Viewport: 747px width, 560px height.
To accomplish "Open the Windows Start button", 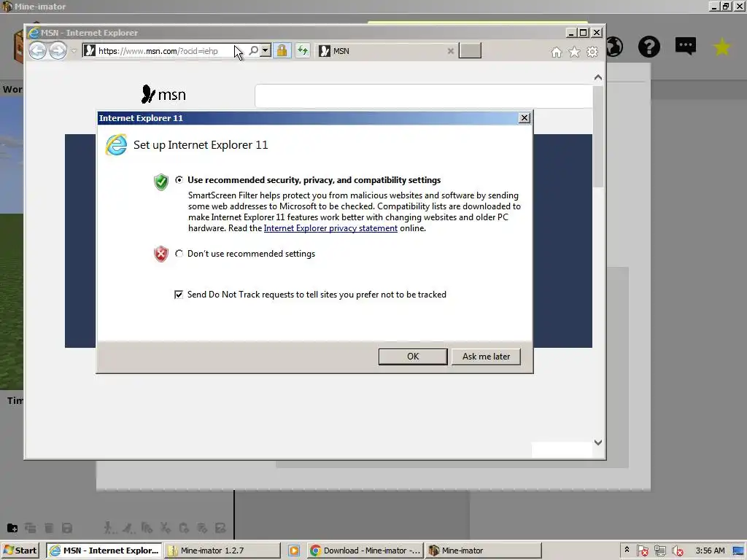I will point(20,551).
